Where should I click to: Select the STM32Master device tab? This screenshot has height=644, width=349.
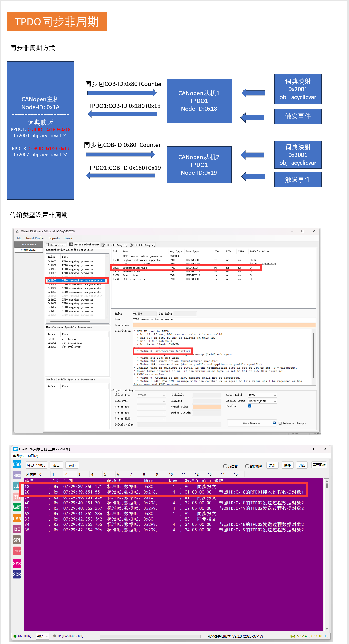click(29, 250)
